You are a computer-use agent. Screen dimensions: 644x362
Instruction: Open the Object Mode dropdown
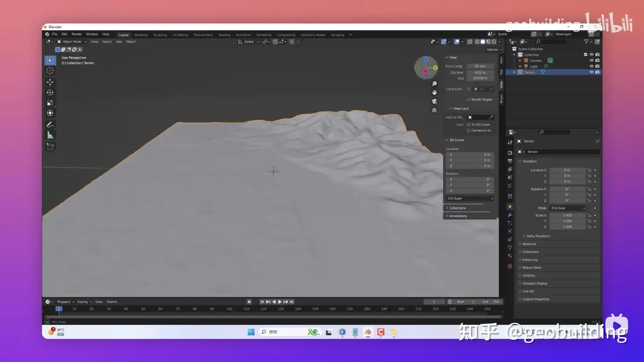coord(72,42)
